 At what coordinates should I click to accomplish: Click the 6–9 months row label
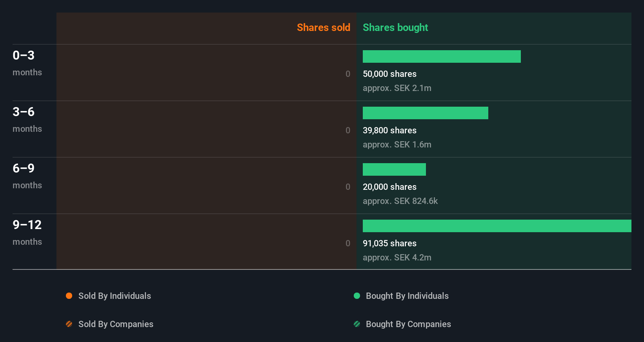pyautogui.click(x=27, y=176)
